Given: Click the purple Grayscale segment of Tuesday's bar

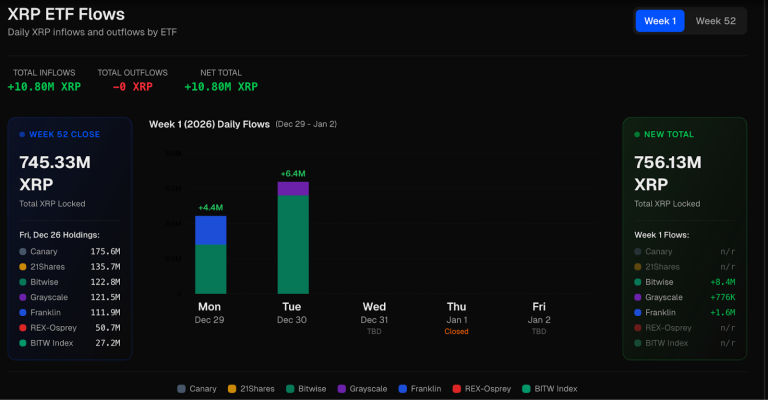Looking at the screenshot, I should [293, 188].
